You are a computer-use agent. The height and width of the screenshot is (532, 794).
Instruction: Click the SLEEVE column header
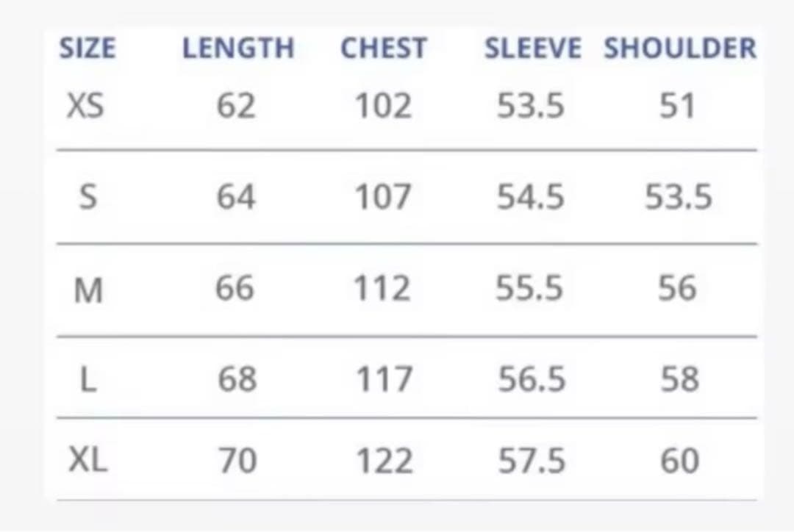(x=532, y=48)
